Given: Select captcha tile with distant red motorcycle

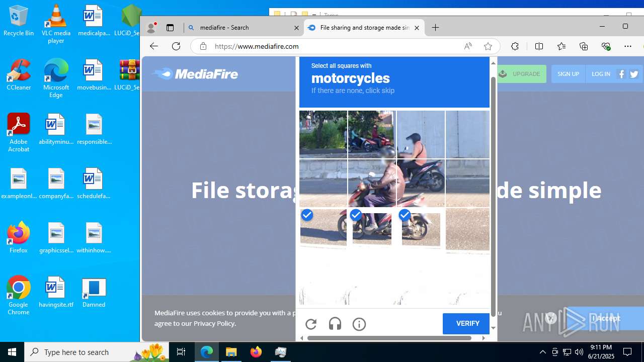Looking at the screenshot, I should pos(372,135).
